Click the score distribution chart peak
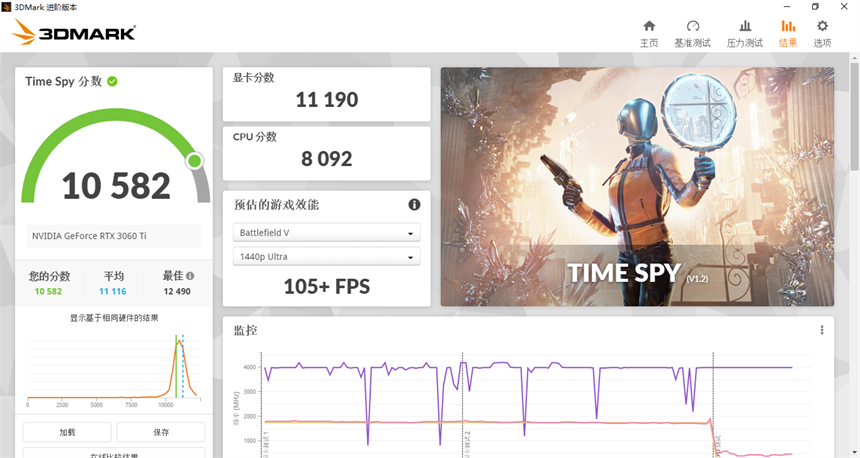860x458 pixels. (x=179, y=342)
